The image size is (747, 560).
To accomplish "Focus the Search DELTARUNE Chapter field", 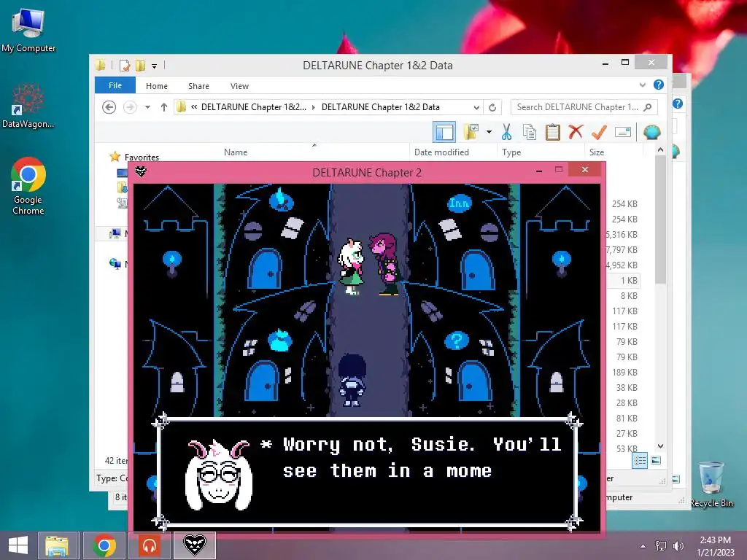I will [x=584, y=107].
